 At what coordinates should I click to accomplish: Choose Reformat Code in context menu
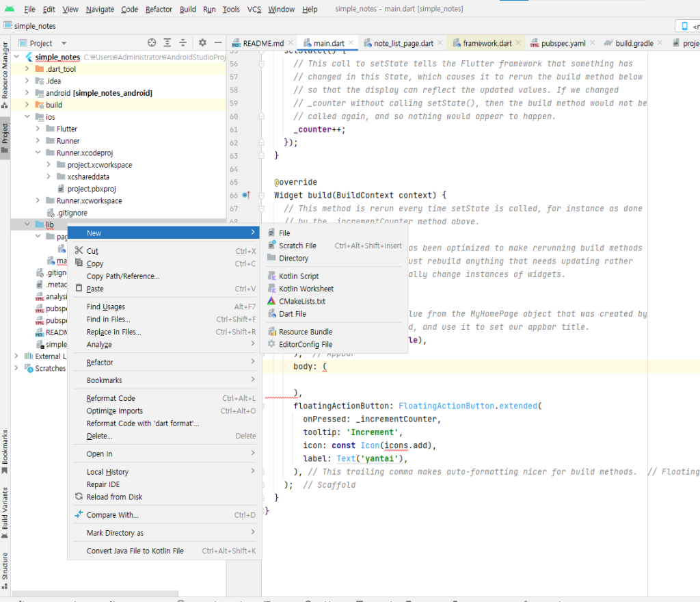111,398
